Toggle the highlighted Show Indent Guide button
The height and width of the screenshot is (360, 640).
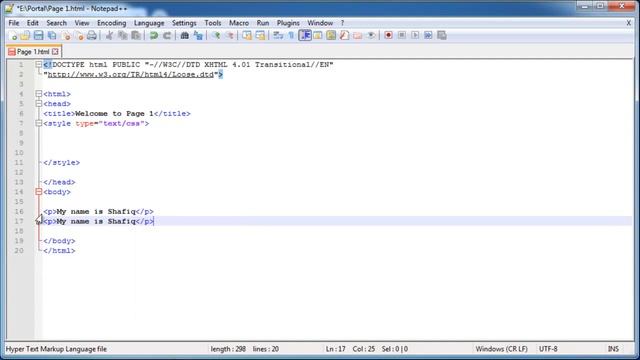click(304, 36)
